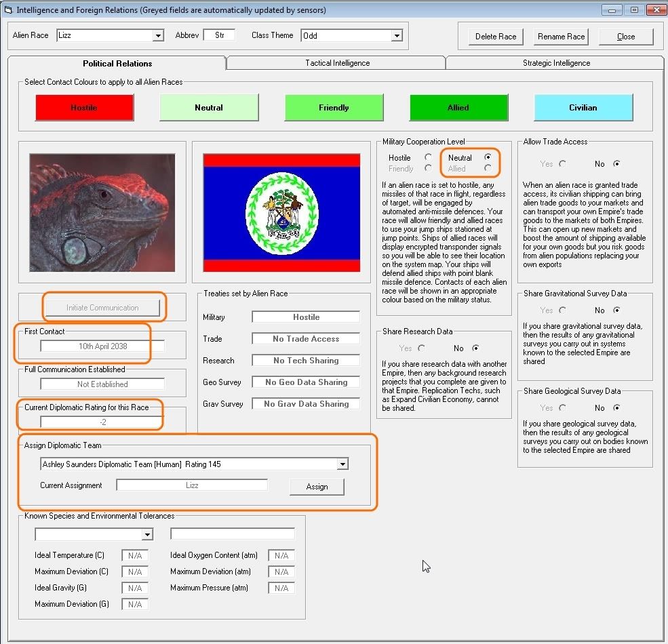Set Share Gravitational Survey Data to No
The image size is (668, 644).
pyautogui.click(x=616, y=310)
